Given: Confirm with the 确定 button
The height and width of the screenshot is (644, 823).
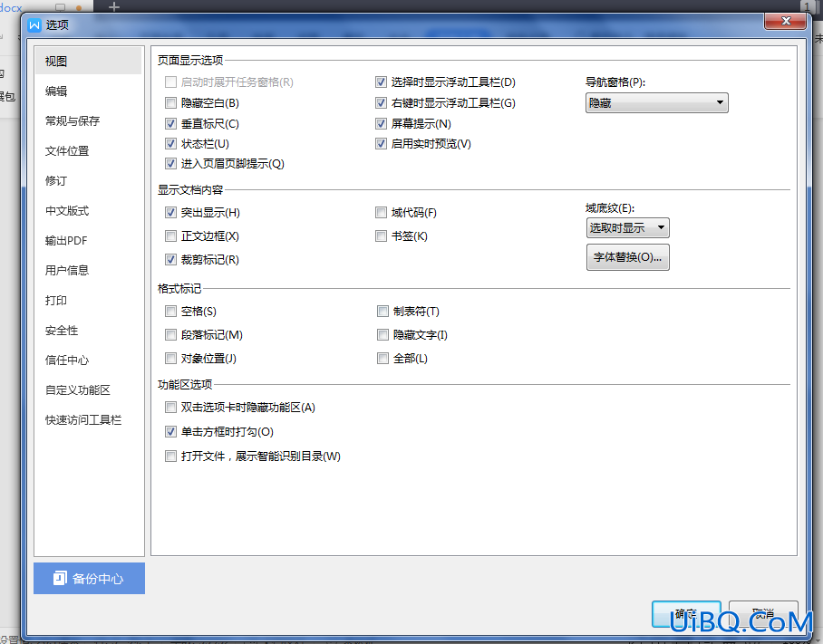Looking at the screenshot, I should pyautogui.click(x=686, y=614).
